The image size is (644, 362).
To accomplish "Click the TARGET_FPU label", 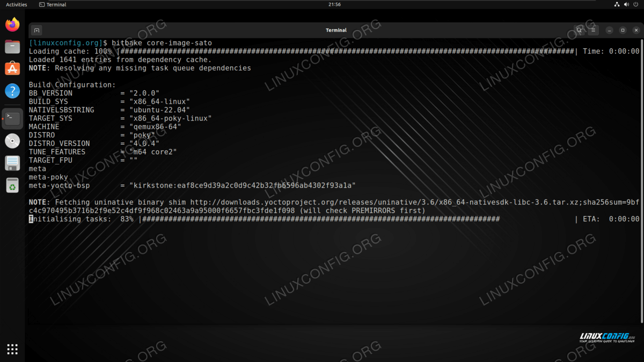I will 50,160.
